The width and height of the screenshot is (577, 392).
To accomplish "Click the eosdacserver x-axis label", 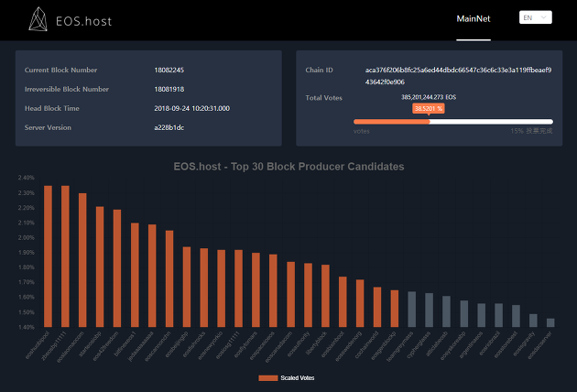I will (539, 345).
